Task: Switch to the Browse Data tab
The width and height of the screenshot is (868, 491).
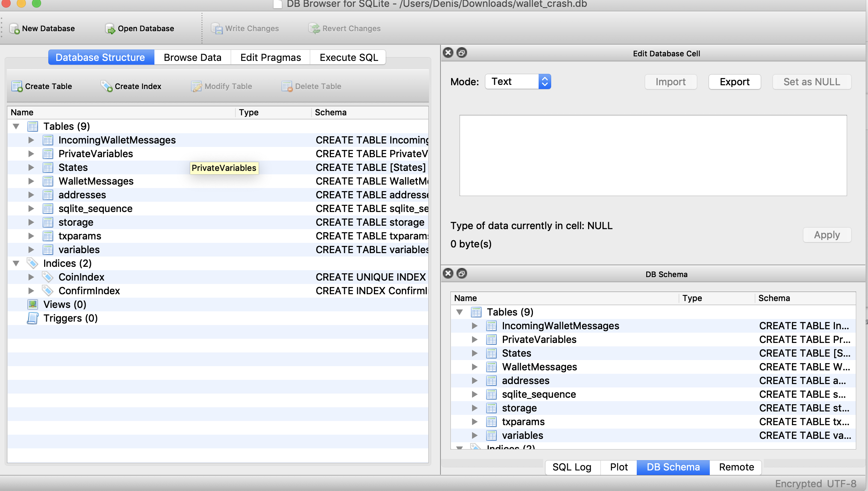Action: click(192, 57)
